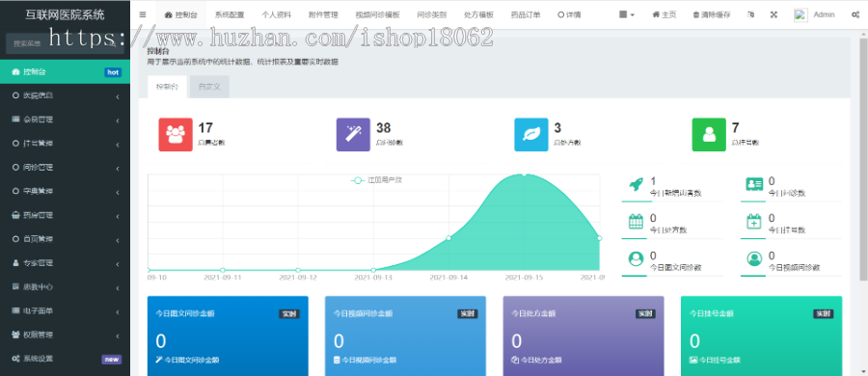The image size is (868, 376).
Task: Open the 今日图文问诊金额 blue card
Action: [228, 336]
